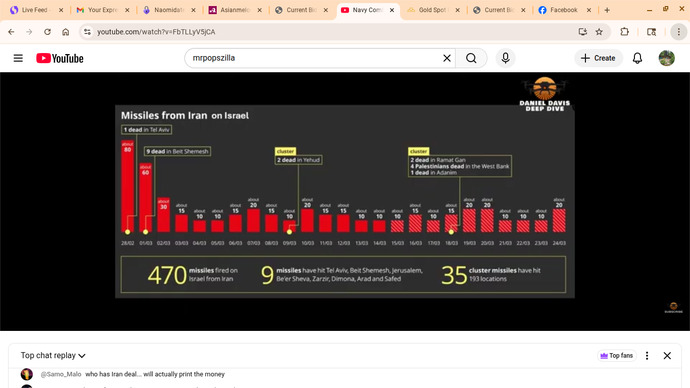The width and height of the screenshot is (690, 388).
Task: Click the subscribe watermark in video corner
Action: [673, 307]
